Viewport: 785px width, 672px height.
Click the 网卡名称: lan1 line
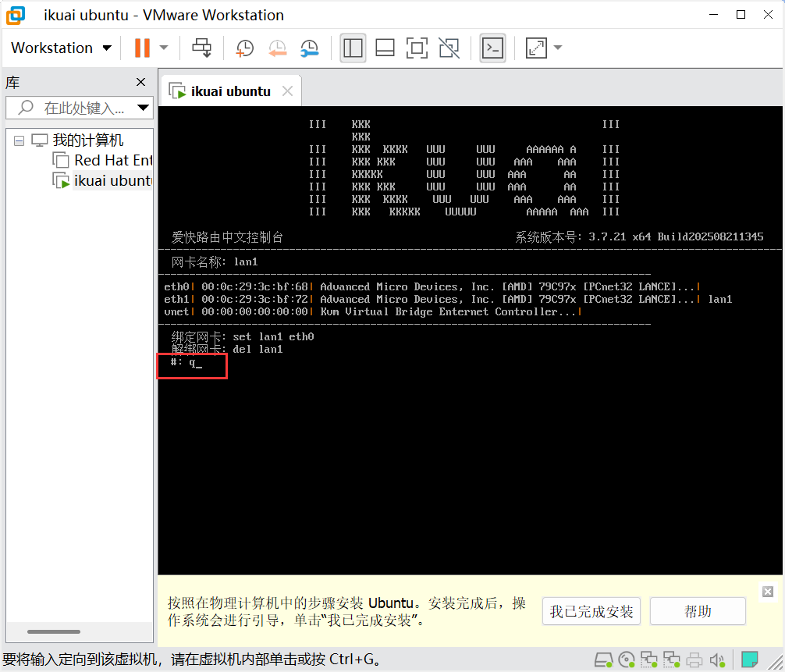[x=215, y=262]
